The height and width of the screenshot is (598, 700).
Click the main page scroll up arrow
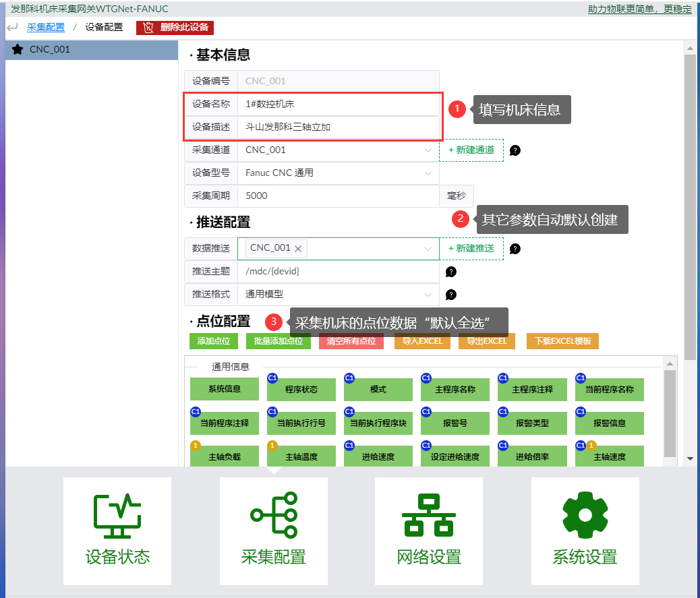[690, 48]
